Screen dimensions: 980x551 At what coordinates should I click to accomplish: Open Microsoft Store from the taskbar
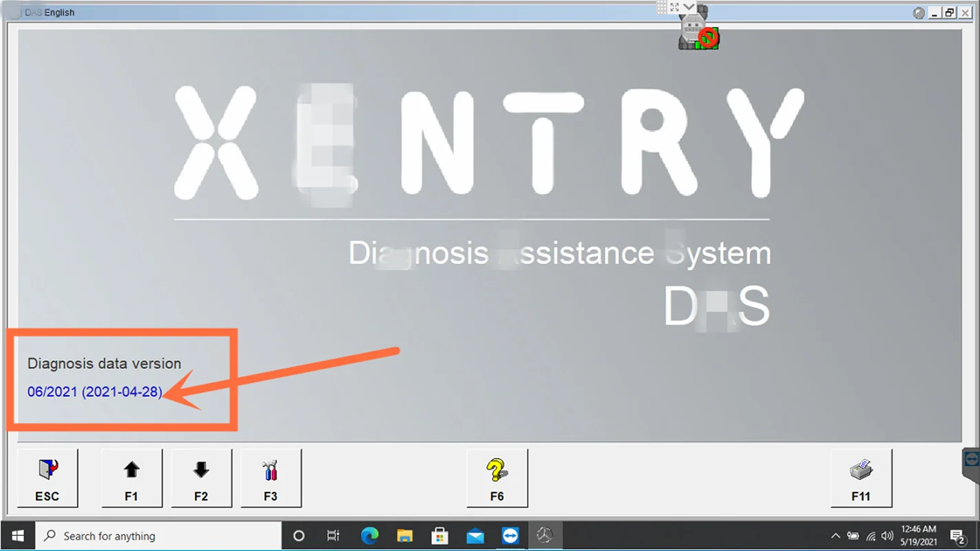[440, 536]
